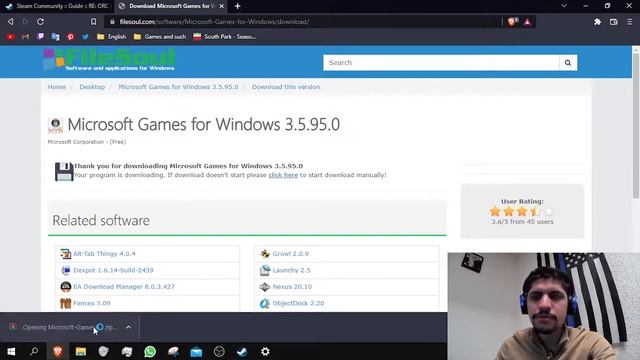Image resolution: width=640 pixels, height=360 pixels.
Task: Open Steam from taskbar
Action: click(242, 351)
